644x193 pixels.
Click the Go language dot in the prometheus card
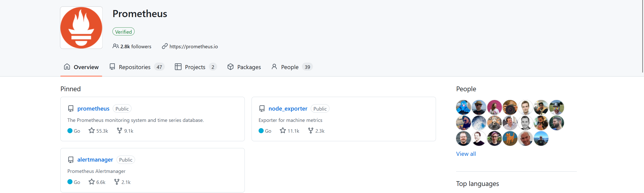[x=70, y=131]
